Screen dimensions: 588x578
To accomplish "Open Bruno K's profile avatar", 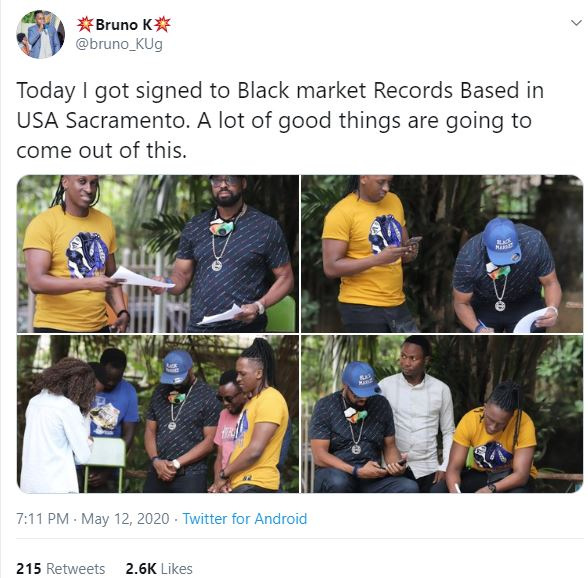I will tap(40, 35).
